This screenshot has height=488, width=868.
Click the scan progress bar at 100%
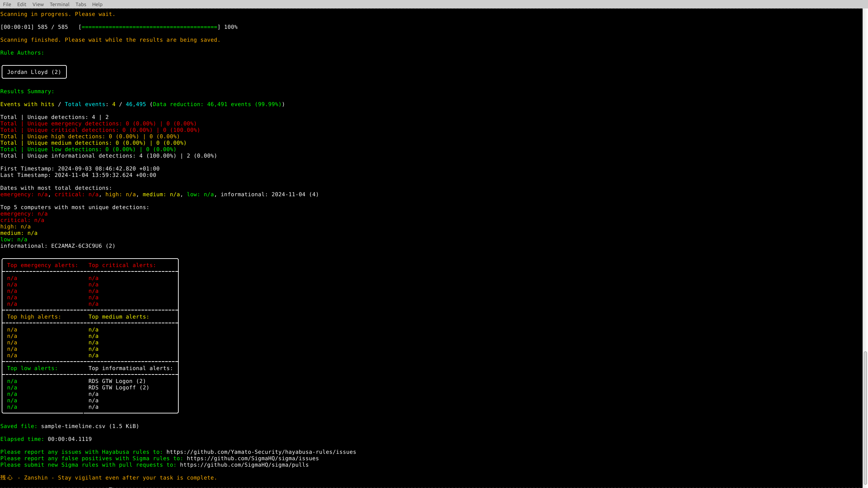click(149, 27)
